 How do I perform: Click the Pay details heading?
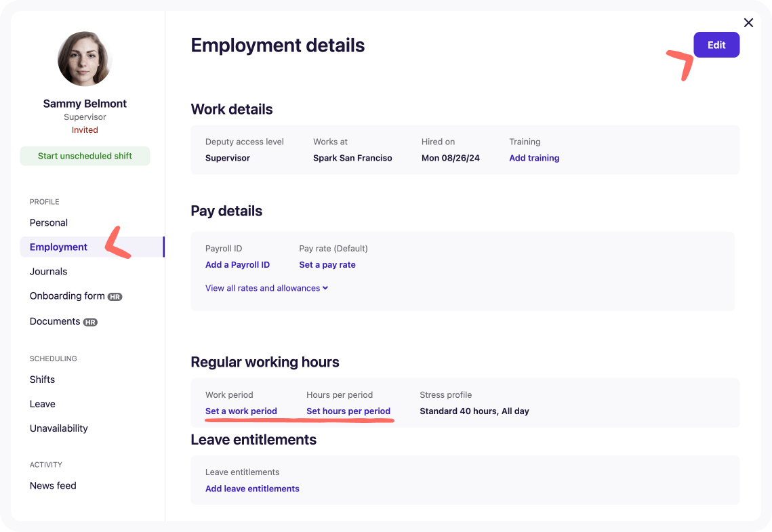(x=226, y=211)
